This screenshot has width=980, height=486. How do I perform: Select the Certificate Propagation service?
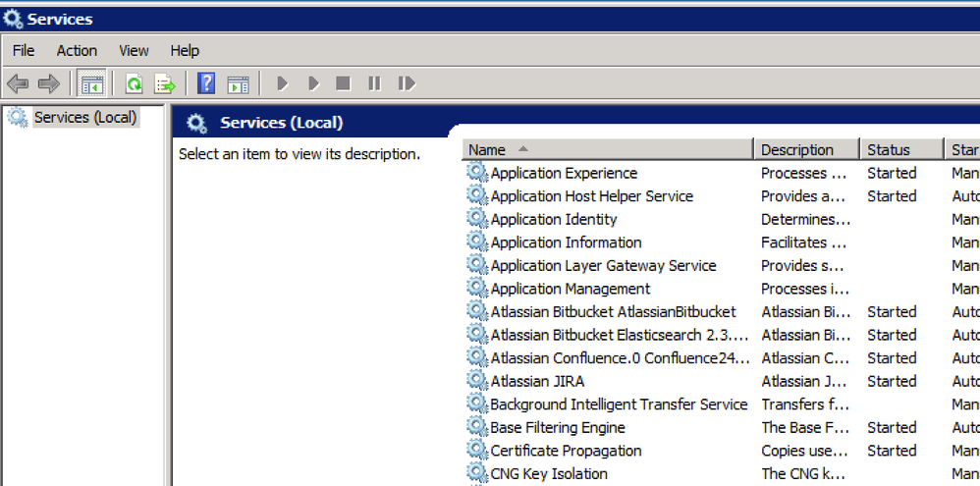coord(566,451)
